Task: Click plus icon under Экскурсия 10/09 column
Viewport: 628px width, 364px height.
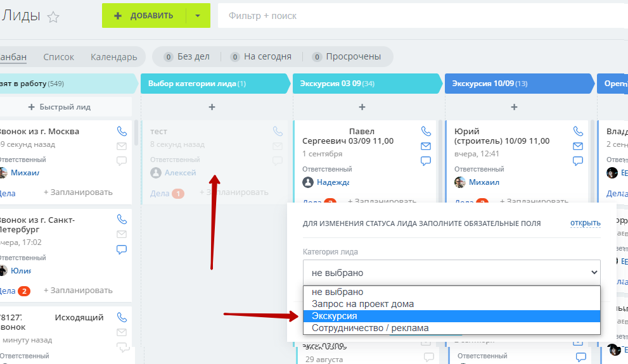Action: (x=514, y=107)
